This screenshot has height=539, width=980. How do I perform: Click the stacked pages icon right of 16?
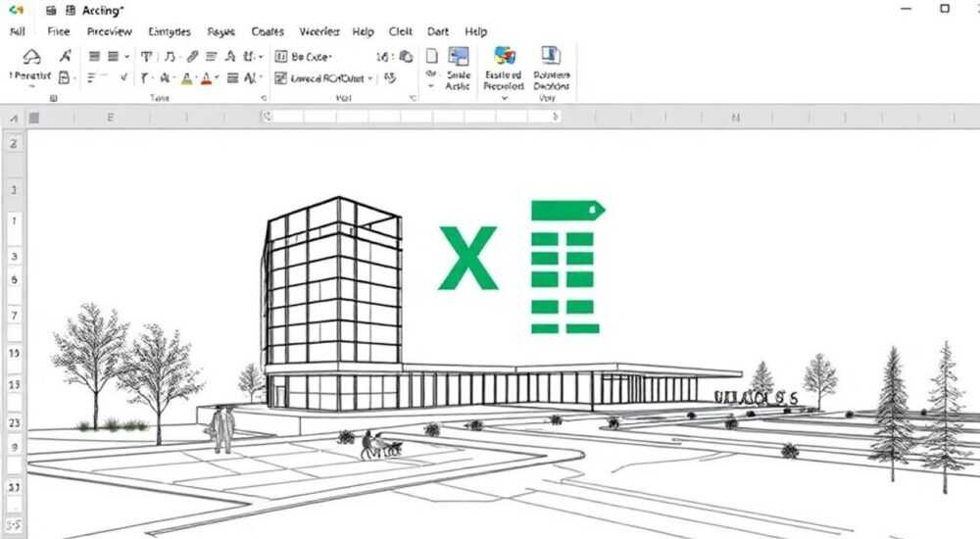(406, 57)
